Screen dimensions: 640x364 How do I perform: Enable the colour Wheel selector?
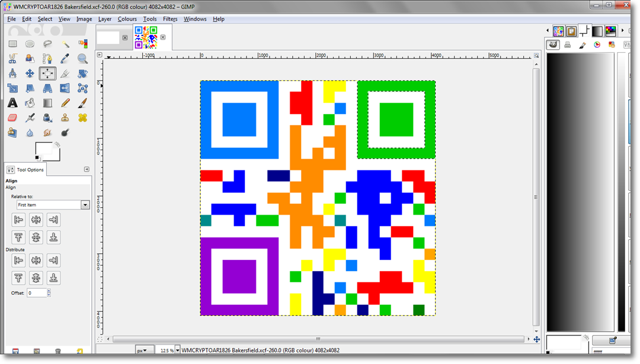597,45
